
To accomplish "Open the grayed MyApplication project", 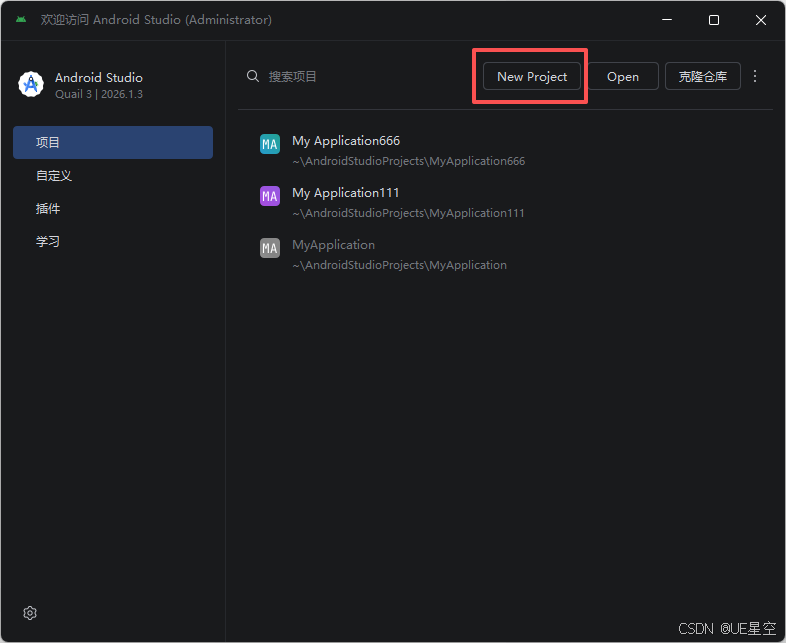I will point(333,245).
